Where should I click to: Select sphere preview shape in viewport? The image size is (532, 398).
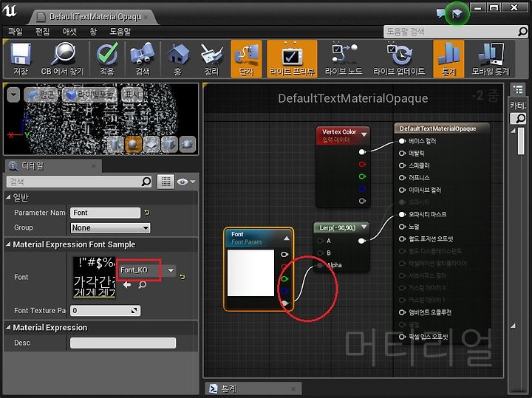click(133, 144)
